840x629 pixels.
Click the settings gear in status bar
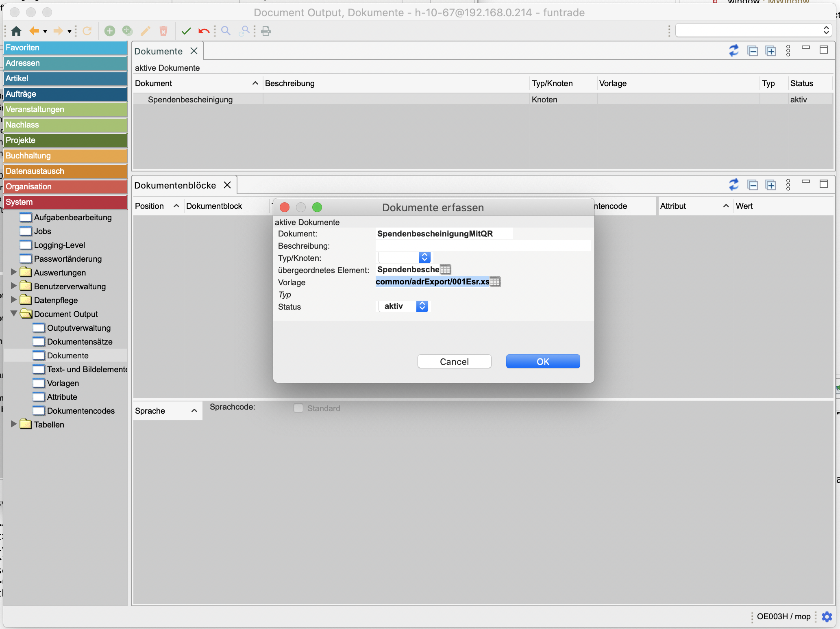(x=827, y=616)
